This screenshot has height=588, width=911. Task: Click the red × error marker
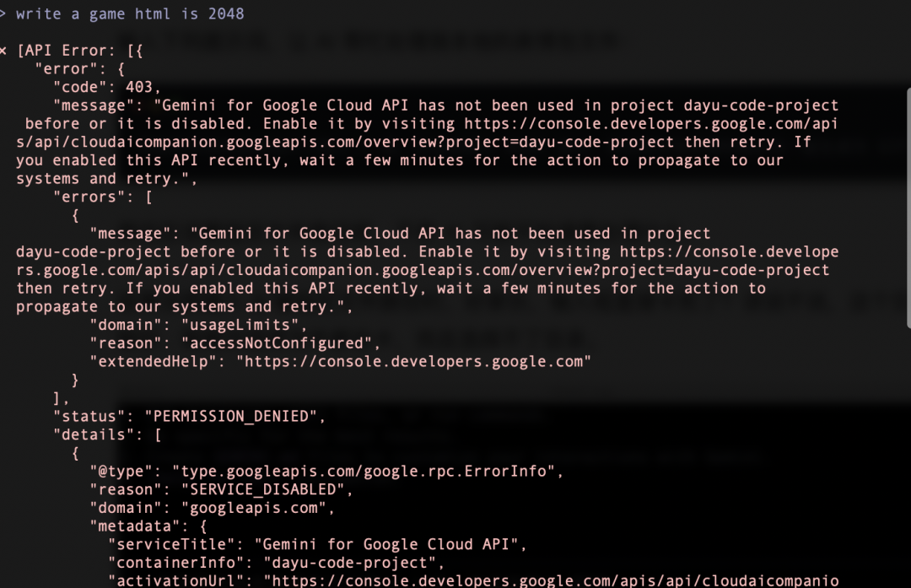click(x=3, y=51)
